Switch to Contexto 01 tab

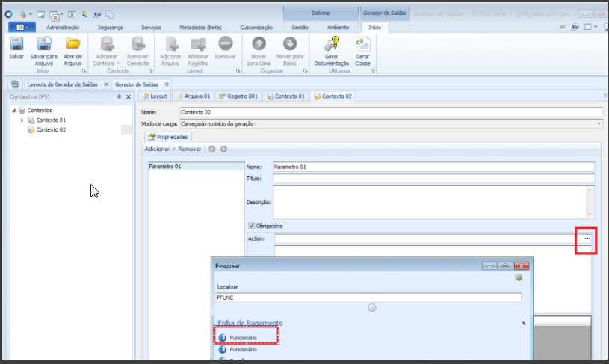point(286,96)
